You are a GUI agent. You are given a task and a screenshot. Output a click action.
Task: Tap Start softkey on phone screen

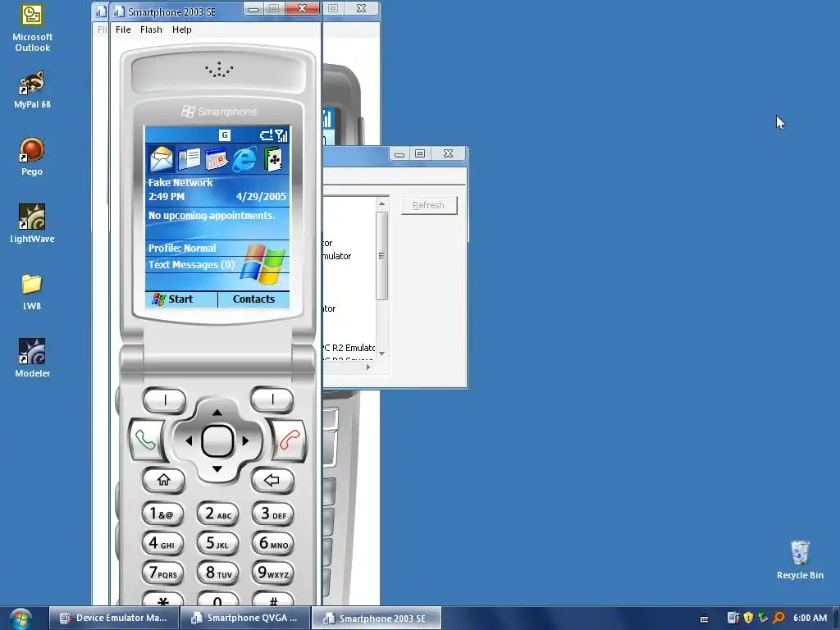(x=180, y=299)
